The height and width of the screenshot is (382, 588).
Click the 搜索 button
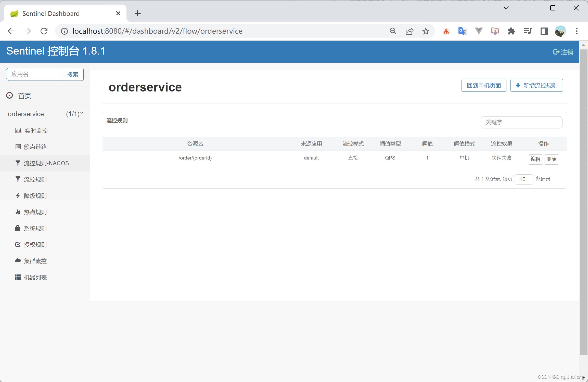73,74
